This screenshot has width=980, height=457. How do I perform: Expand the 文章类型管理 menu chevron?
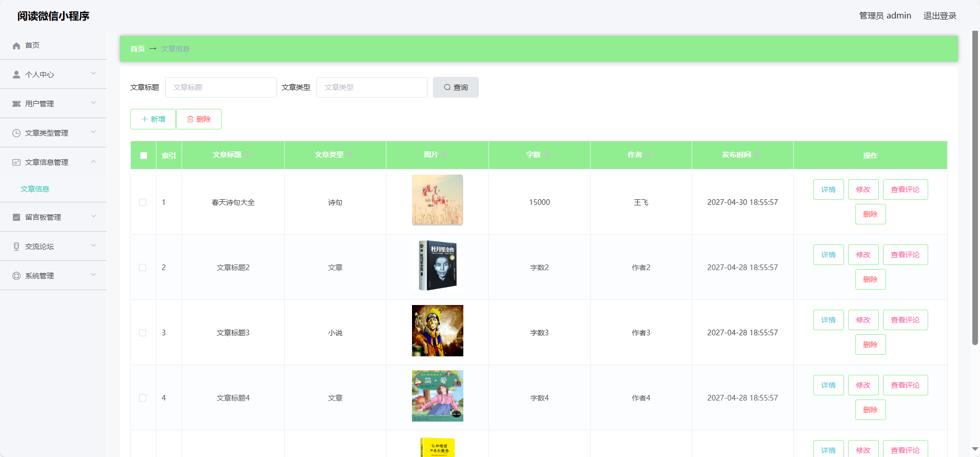[93, 132]
